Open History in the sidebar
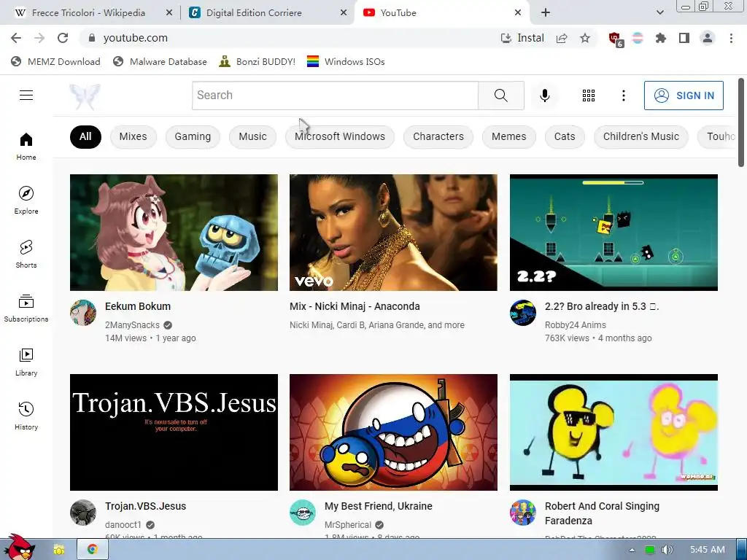 [26, 416]
